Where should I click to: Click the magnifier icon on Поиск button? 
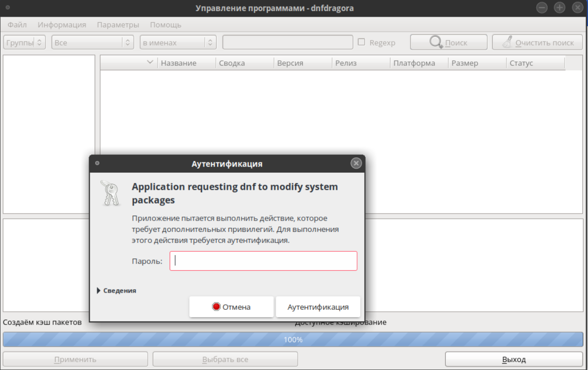(x=436, y=42)
